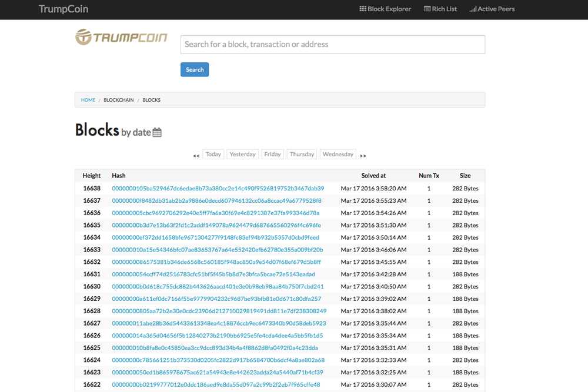Click block height 16638
The image size is (588, 392).
click(x=92, y=189)
